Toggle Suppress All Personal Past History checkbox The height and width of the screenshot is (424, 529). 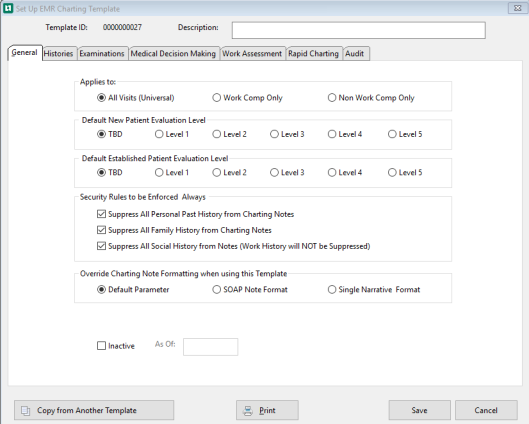point(101,214)
